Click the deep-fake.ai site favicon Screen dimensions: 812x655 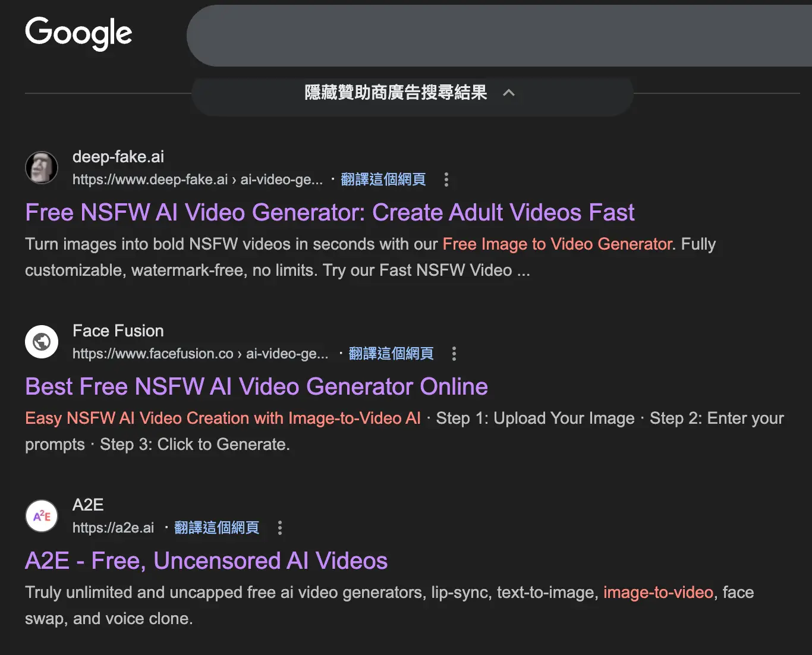click(x=42, y=168)
